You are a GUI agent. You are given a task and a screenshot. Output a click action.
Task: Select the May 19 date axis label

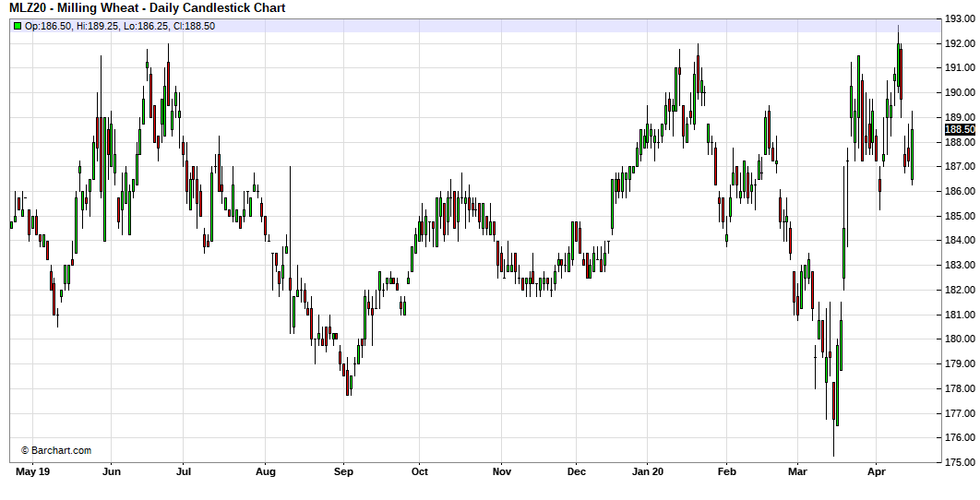point(32,471)
